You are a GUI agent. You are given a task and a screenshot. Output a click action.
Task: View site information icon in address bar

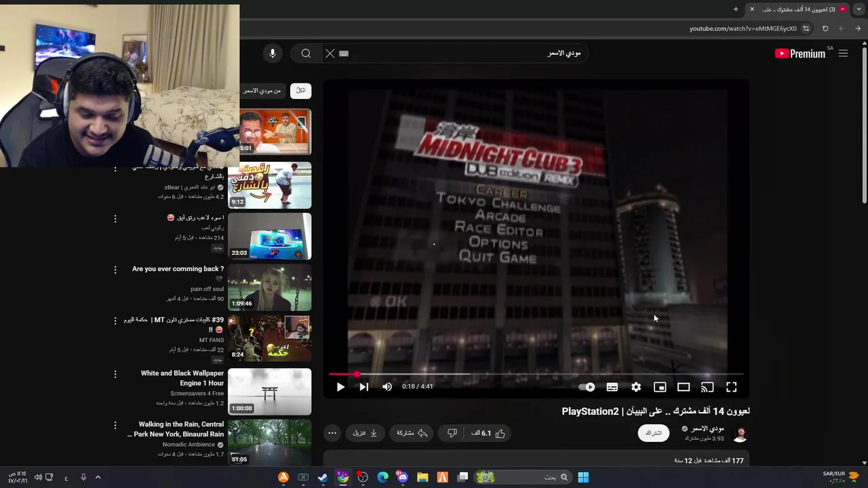(x=806, y=28)
